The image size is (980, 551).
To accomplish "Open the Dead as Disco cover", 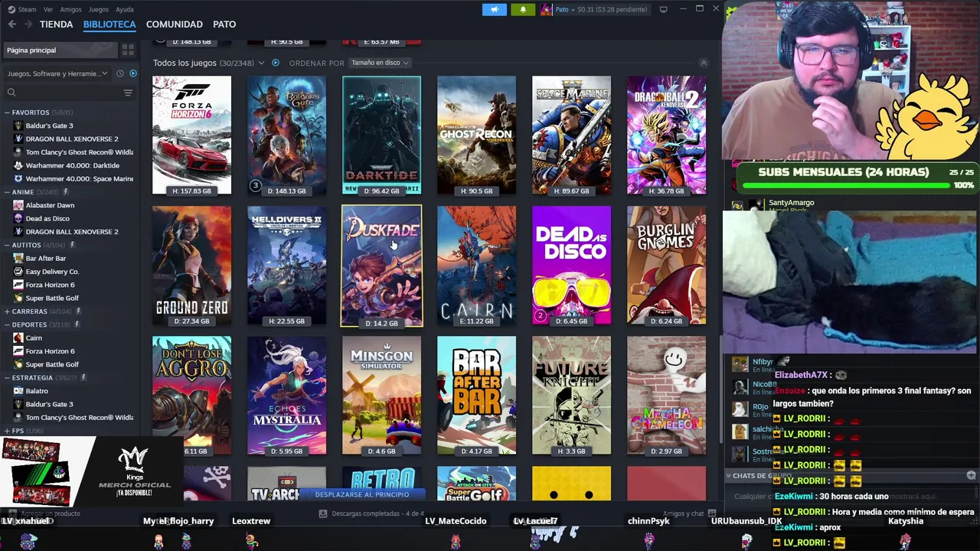I will (x=571, y=265).
